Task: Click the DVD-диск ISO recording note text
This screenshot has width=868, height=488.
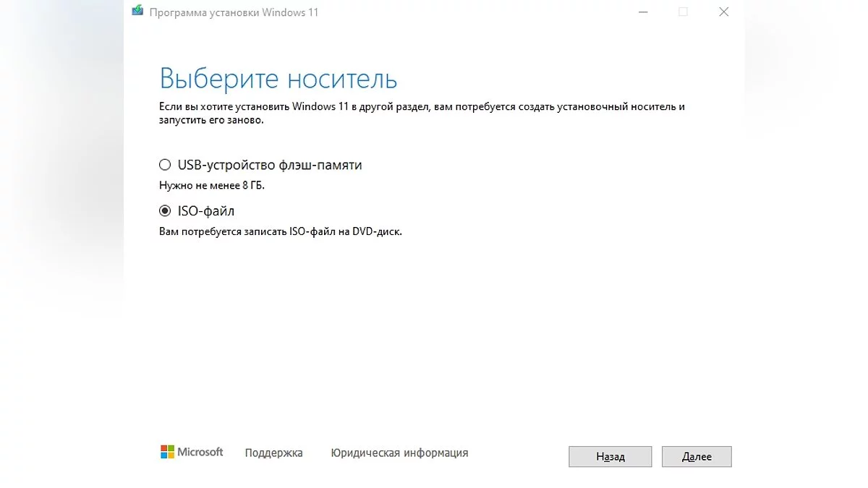Action: coord(280,232)
